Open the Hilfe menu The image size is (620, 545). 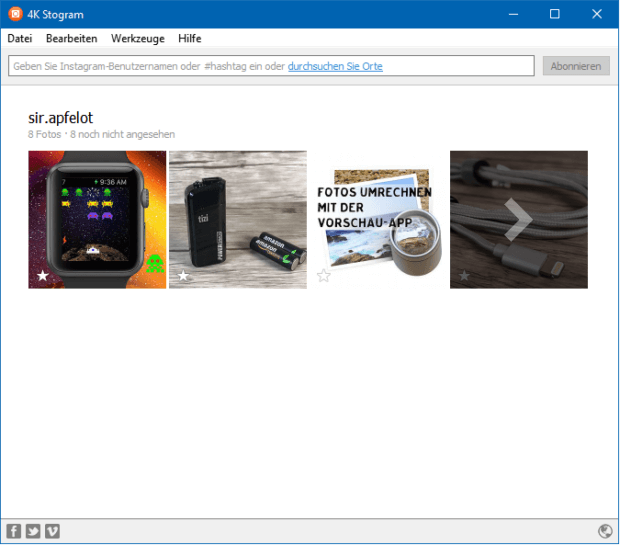tap(190, 38)
